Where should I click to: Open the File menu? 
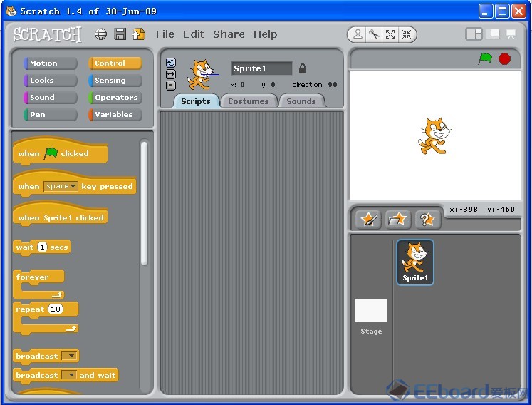point(165,34)
